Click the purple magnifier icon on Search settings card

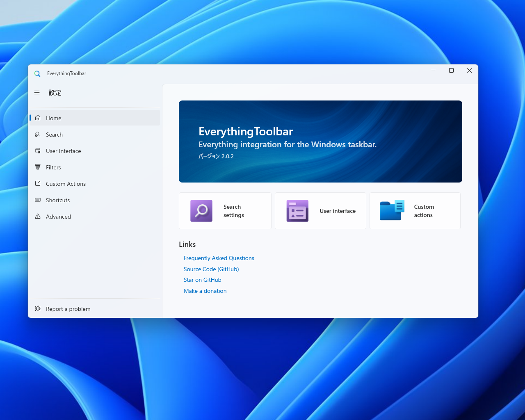(201, 210)
